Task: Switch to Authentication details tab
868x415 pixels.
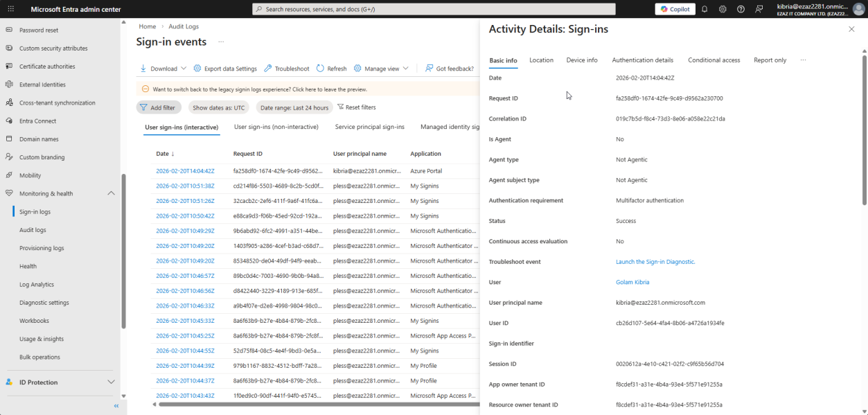Action: coord(643,60)
